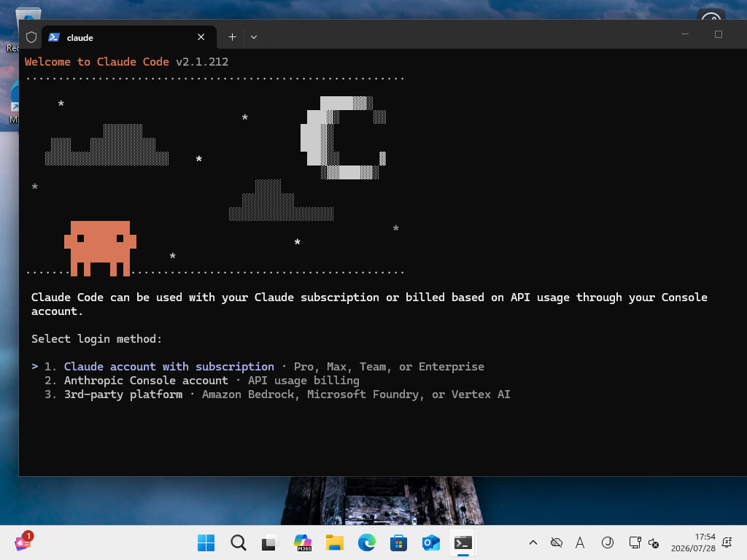This screenshot has height=560, width=747.
Task: Launch Microsoft 365 Copilot from the taskbar
Action: point(303,542)
